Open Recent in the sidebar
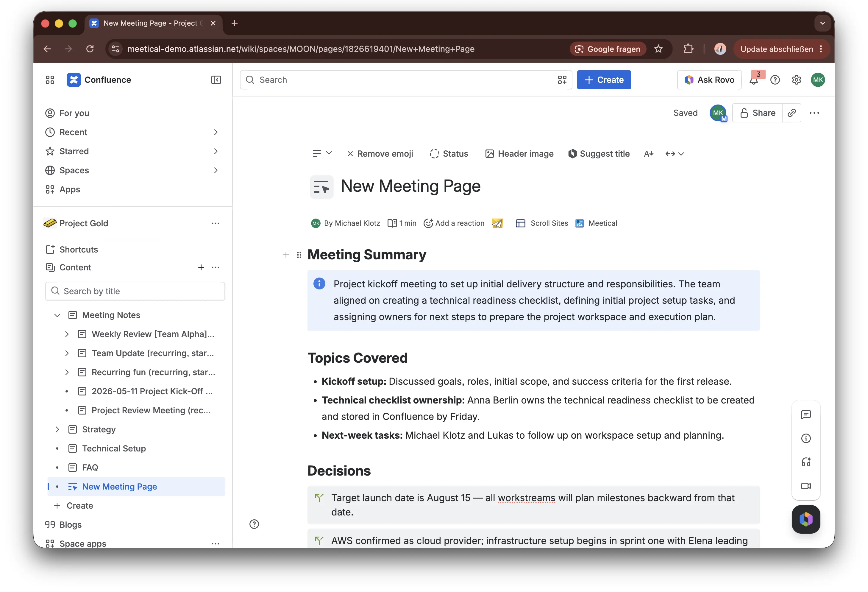This screenshot has width=868, height=592. coord(73,132)
